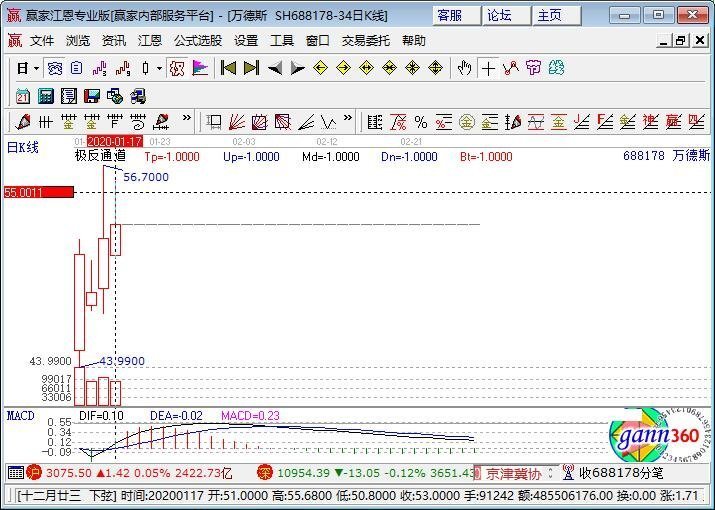
Task: Click the zigzag line with red circles icon
Action: point(511,68)
